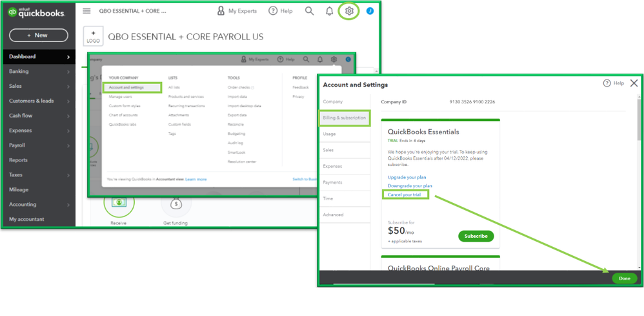
Task: Open Products and services
Action: click(186, 97)
